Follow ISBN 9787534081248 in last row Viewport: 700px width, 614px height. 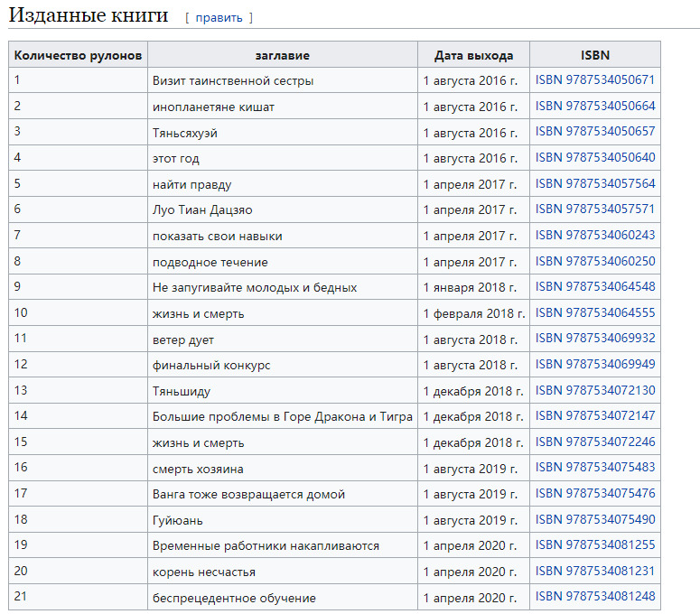pyautogui.click(x=594, y=598)
